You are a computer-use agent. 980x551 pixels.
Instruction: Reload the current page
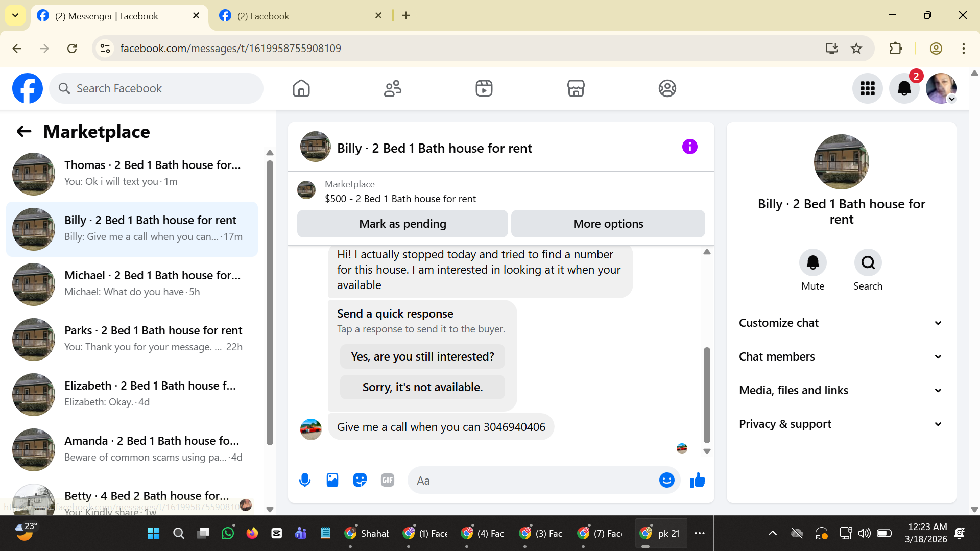click(72, 49)
